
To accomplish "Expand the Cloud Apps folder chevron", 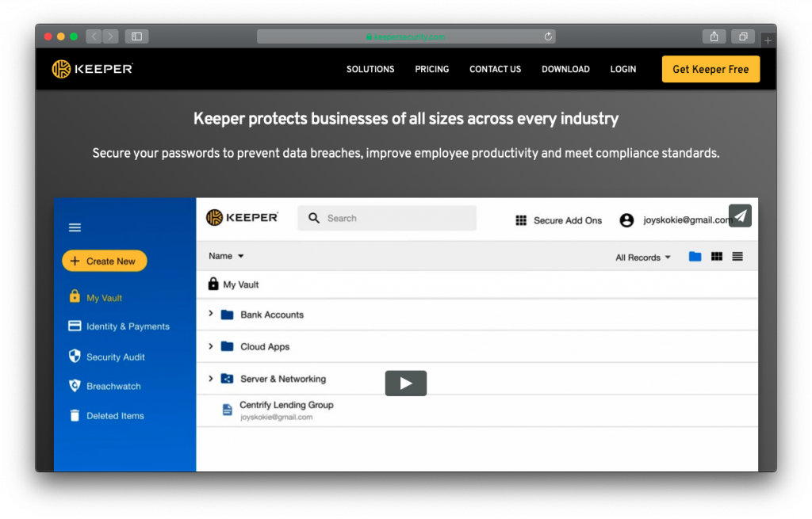I will click(211, 346).
